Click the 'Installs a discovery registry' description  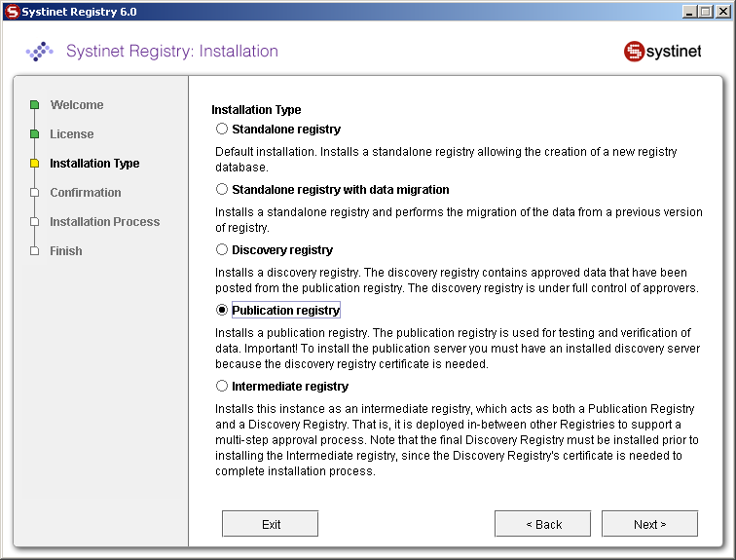click(x=457, y=280)
